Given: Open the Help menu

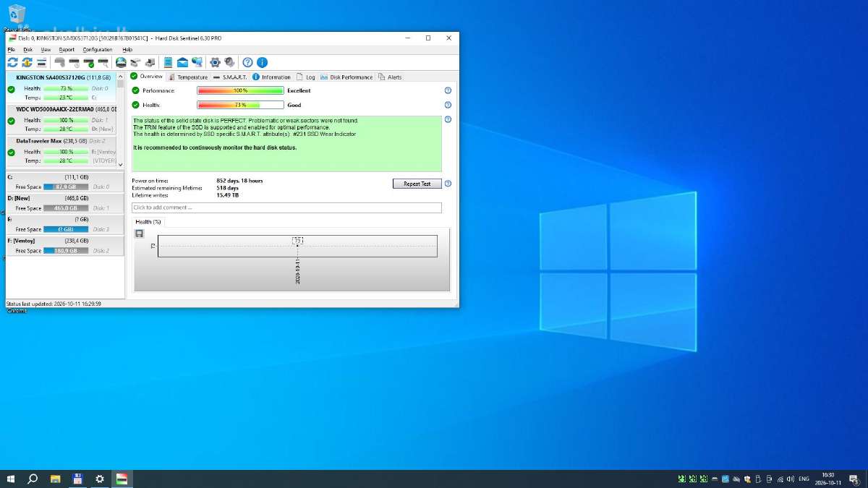Looking at the screenshot, I should pyautogui.click(x=127, y=50).
